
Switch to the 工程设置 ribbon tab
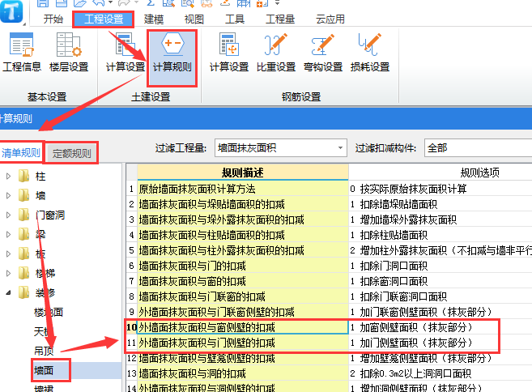click(104, 19)
